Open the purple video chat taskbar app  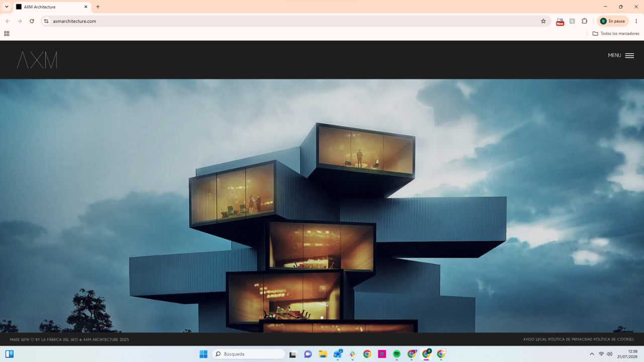coord(308,354)
